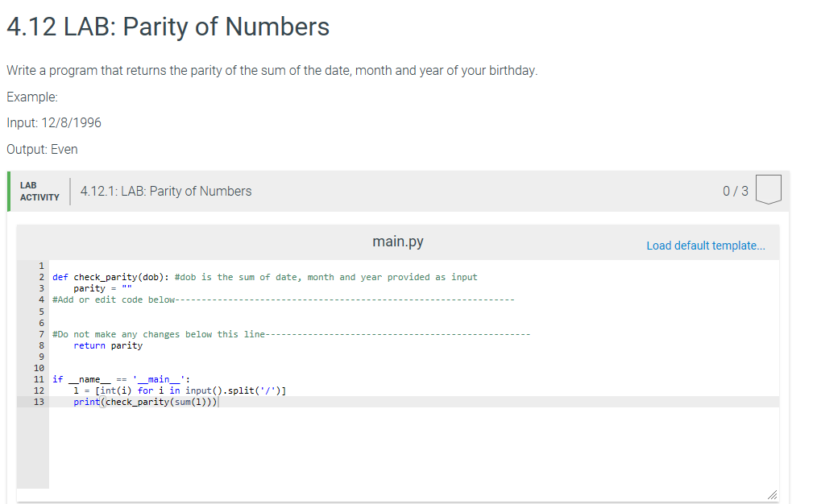Viewport: 817px width, 504px height.
Task: Click the if __name__ == '__main__' line
Action: 122,379
